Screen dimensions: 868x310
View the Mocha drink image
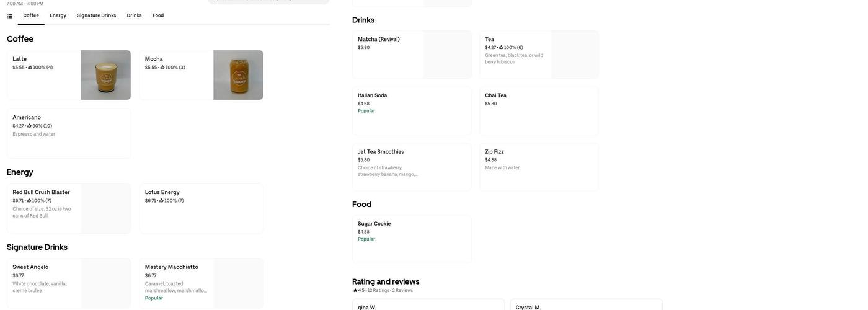(x=238, y=75)
